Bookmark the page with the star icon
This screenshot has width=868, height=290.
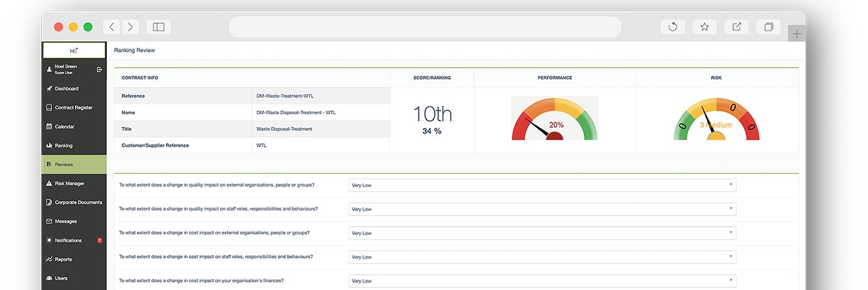(704, 27)
